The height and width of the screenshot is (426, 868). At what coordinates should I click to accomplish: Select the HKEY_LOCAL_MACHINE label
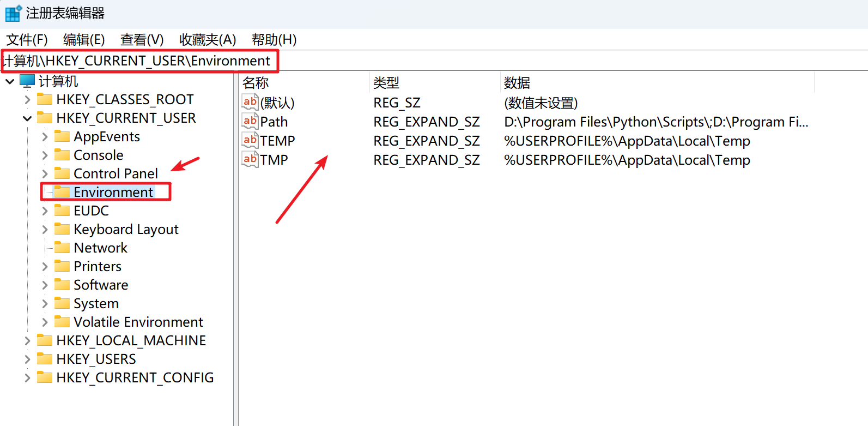[131, 340]
